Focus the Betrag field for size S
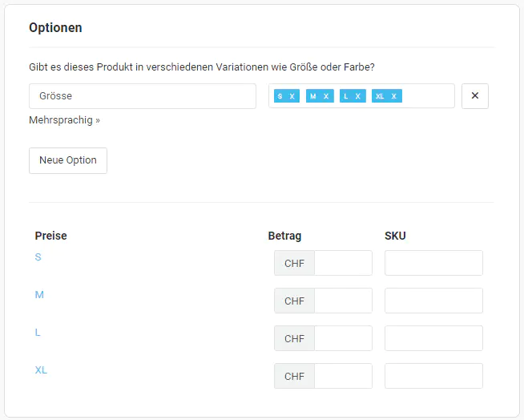Viewport: 524px width, 420px height. click(343, 263)
